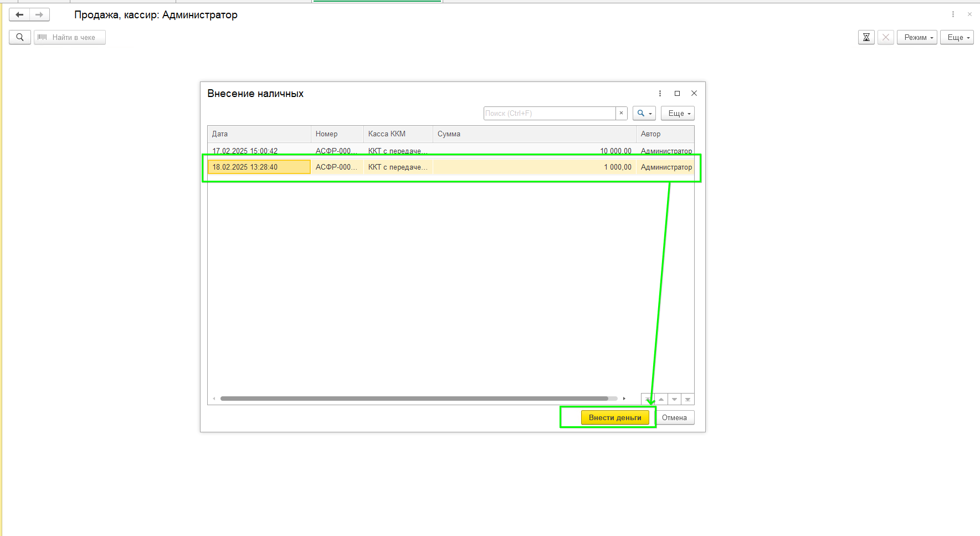This screenshot has width=980, height=536.
Task: Clear the search field with its x button
Action: click(621, 113)
